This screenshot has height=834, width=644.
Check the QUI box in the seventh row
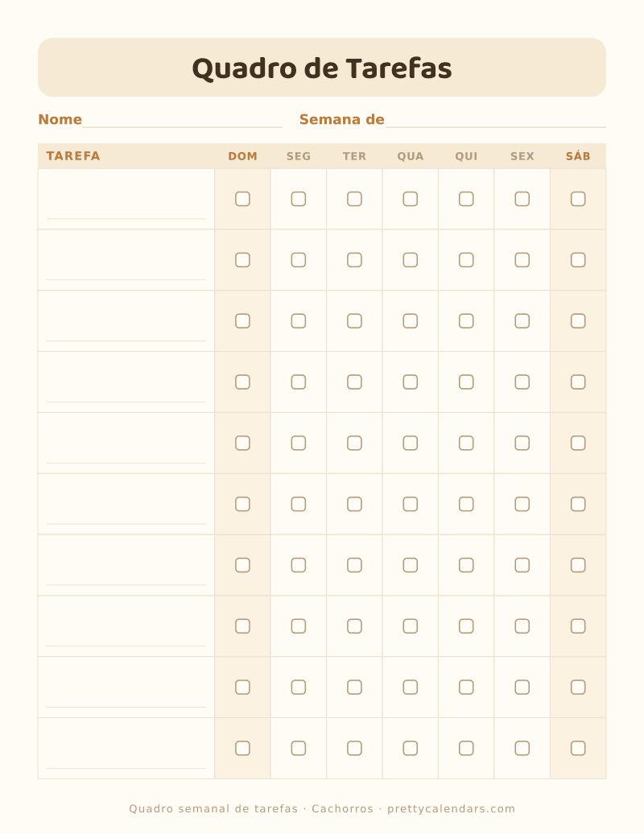466,565
